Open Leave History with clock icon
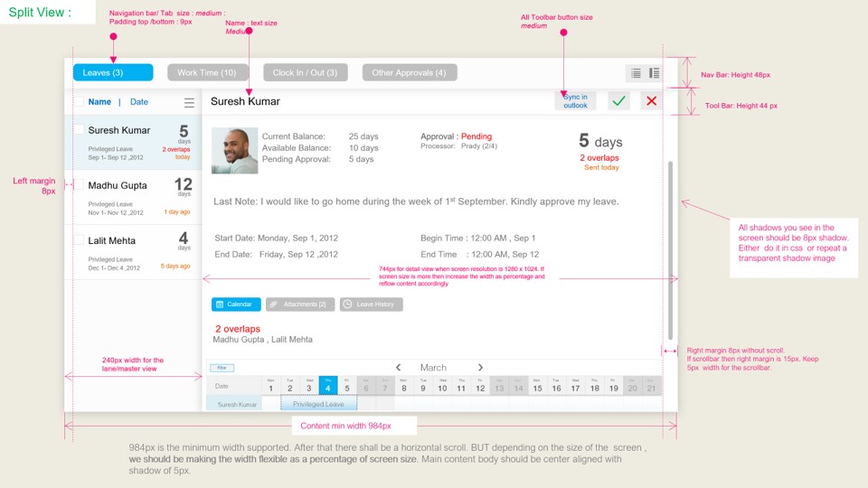The image size is (868, 488). pos(372,305)
